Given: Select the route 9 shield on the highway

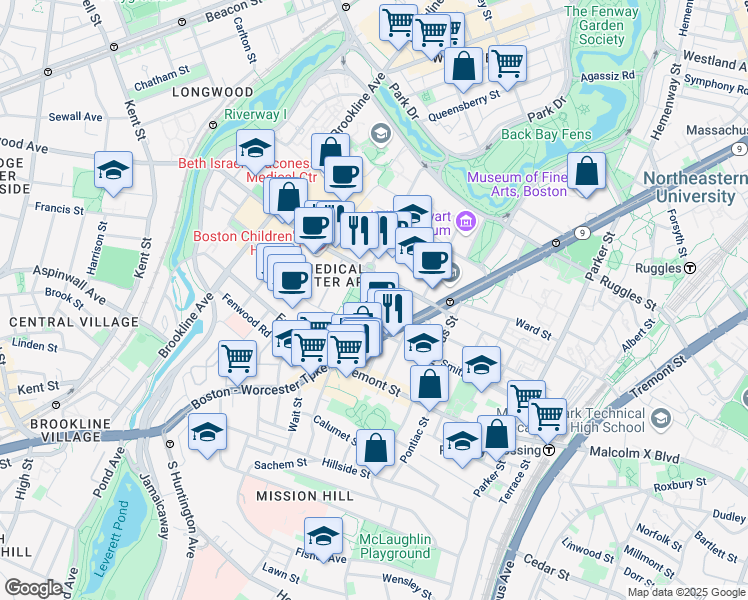Looking at the screenshot, I should 582,233.
